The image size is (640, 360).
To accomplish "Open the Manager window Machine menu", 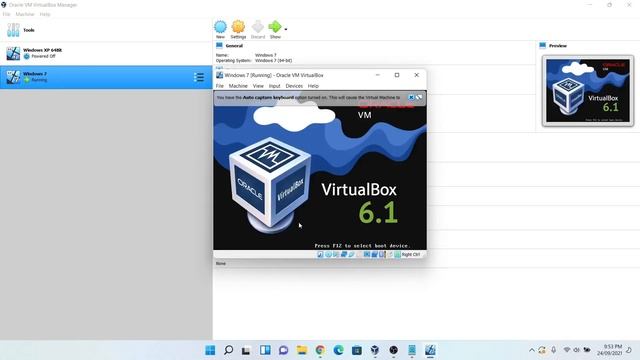I will (x=25, y=14).
